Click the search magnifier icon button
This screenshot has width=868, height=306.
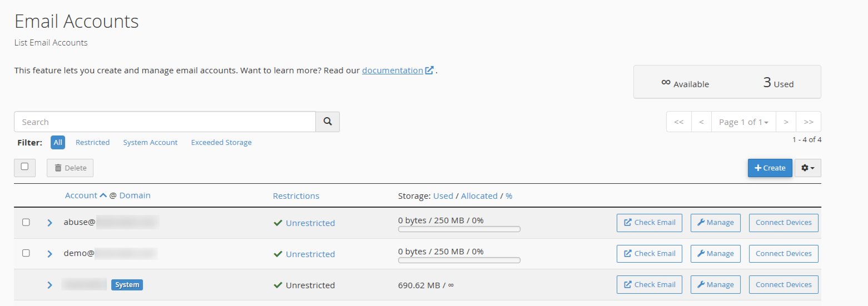click(x=328, y=122)
